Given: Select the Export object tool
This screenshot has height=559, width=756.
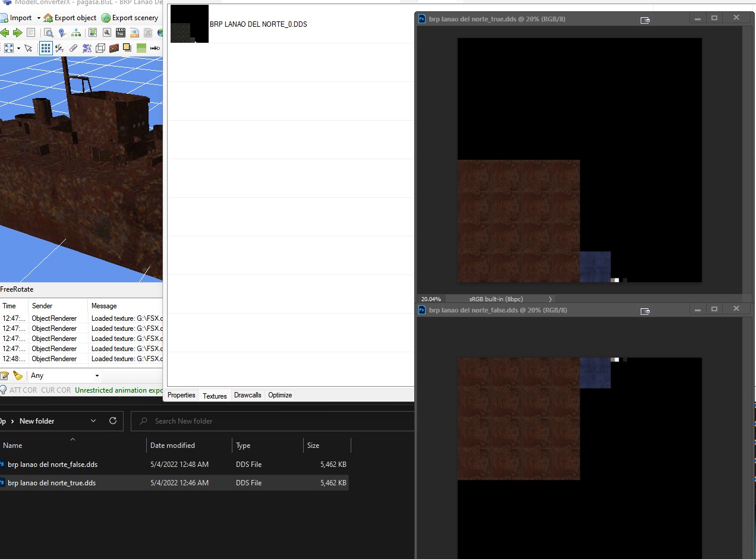Looking at the screenshot, I should click(x=70, y=18).
